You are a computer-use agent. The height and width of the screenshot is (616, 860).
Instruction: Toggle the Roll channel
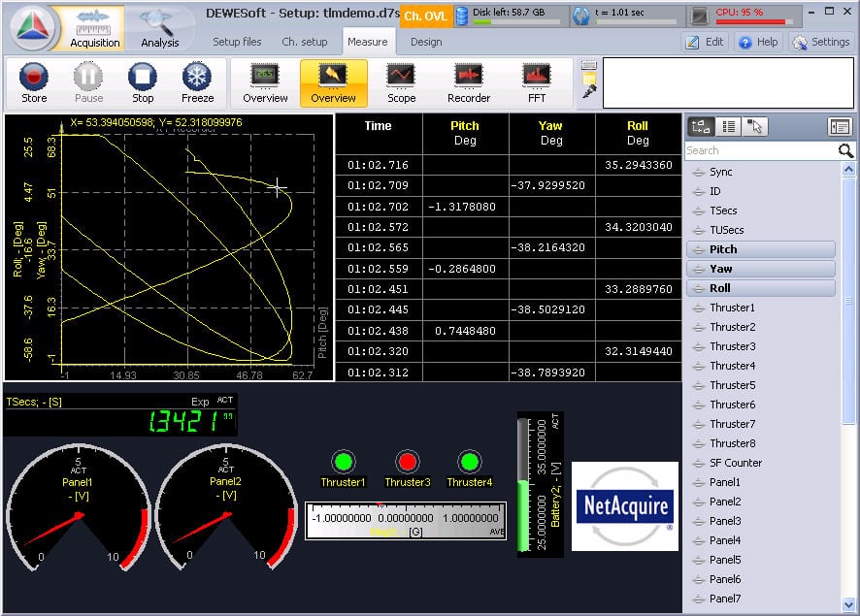coord(761,288)
